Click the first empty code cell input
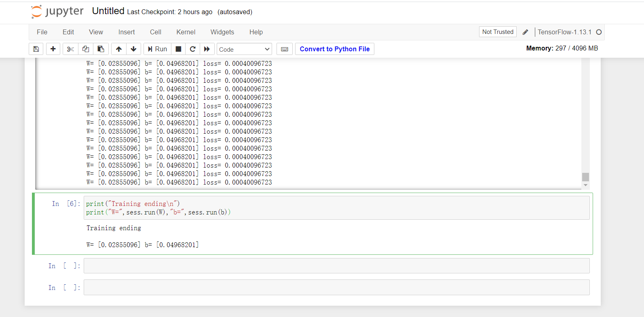The width and height of the screenshot is (644, 317). (336, 266)
